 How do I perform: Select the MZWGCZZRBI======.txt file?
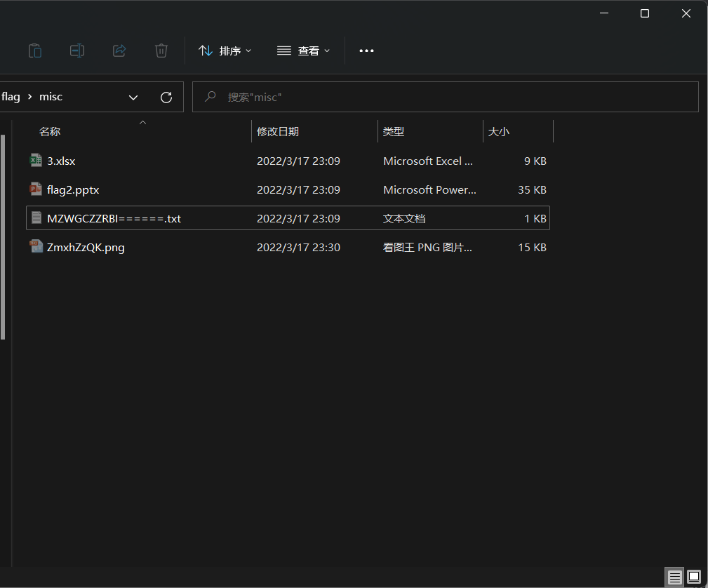[114, 218]
